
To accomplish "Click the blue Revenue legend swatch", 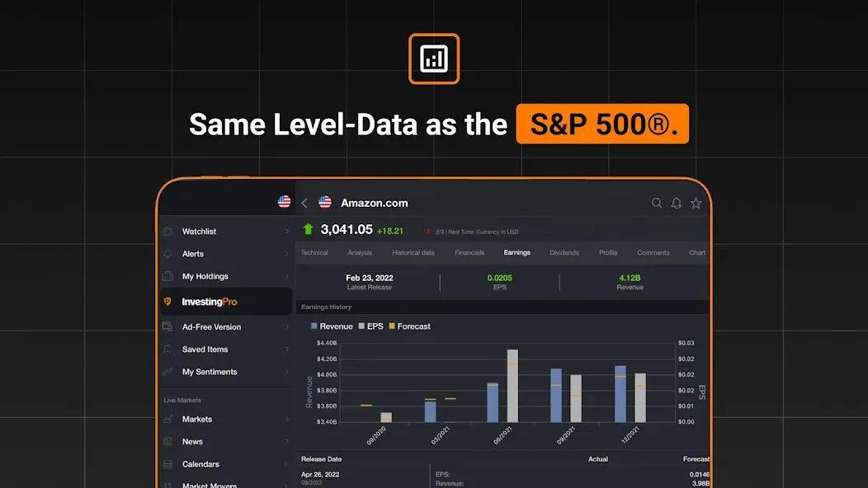I will pyautogui.click(x=314, y=326).
